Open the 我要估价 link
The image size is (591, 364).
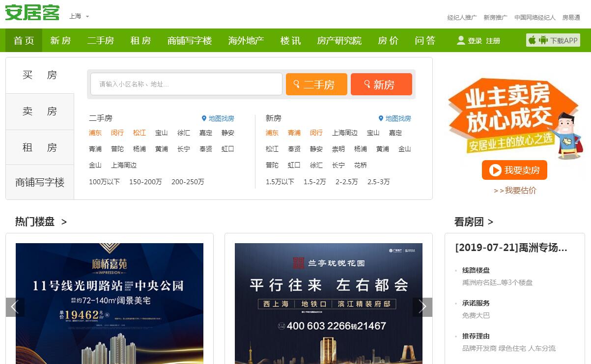515,191
